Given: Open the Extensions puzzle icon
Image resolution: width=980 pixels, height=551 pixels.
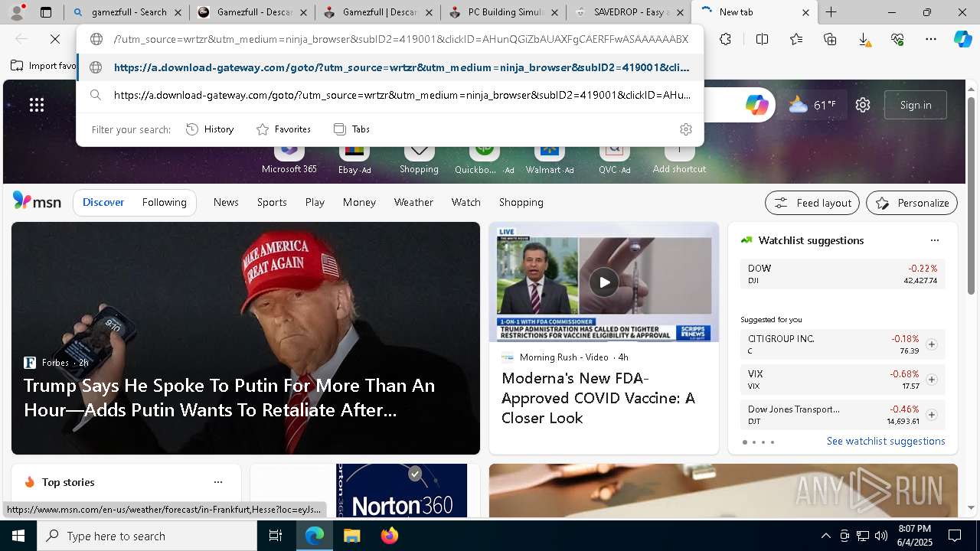Looking at the screenshot, I should [x=725, y=39].
